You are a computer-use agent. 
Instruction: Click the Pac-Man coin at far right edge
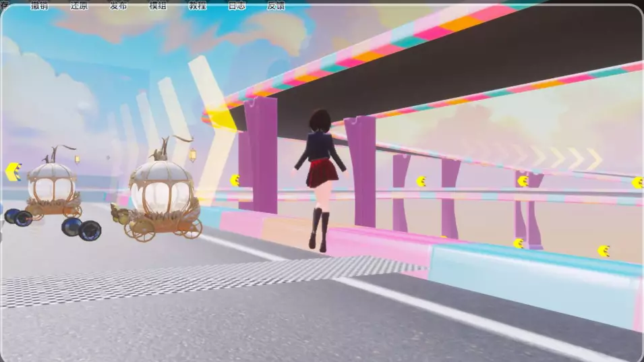tap(637, 182)
